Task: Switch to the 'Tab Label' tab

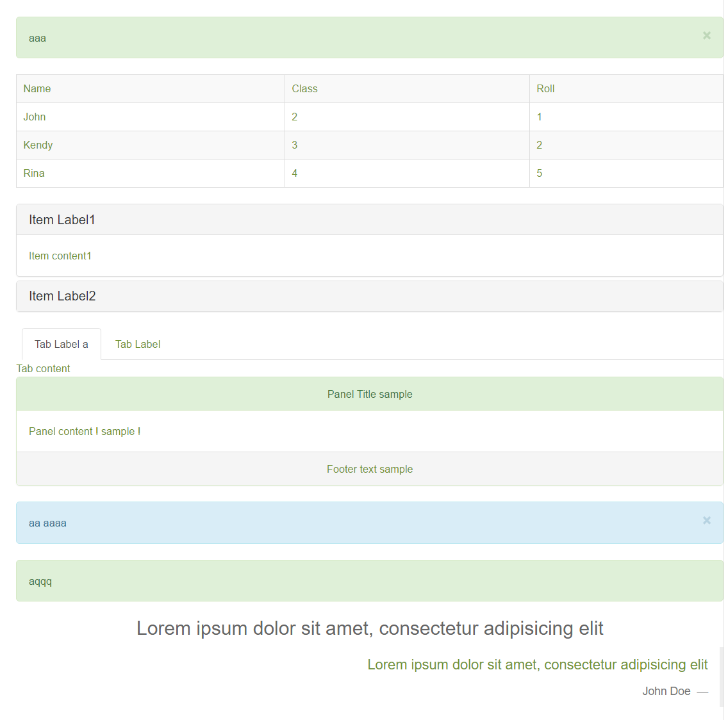Action: point(138,344)
